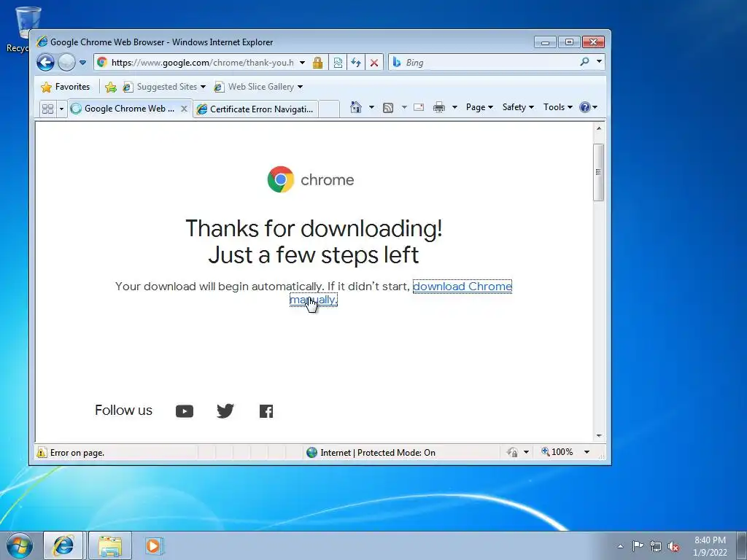The image size is (747, 560).
Task: Toggle the Compatibility View icon
Action: (x=338, y=63)
